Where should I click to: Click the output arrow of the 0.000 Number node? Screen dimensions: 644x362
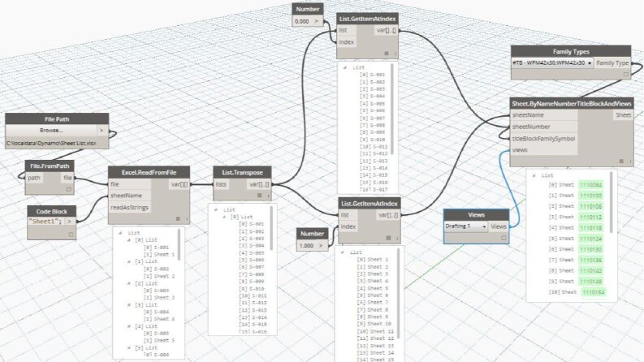[317, 21]
